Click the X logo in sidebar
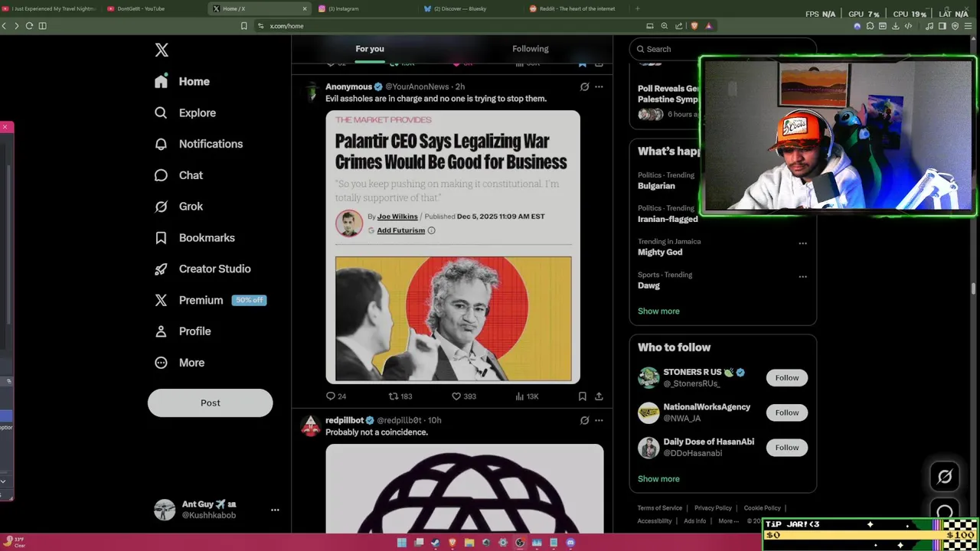 click(162, 50)
